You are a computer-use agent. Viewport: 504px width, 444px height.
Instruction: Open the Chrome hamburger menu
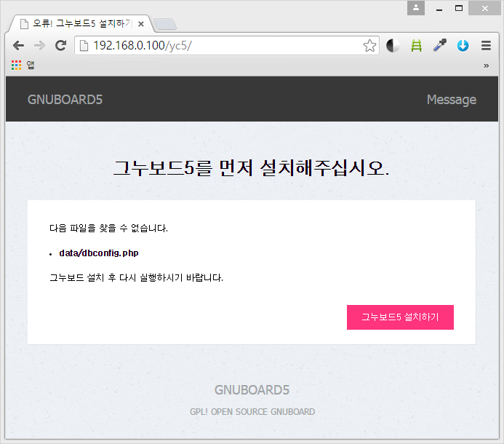(486, 46)
